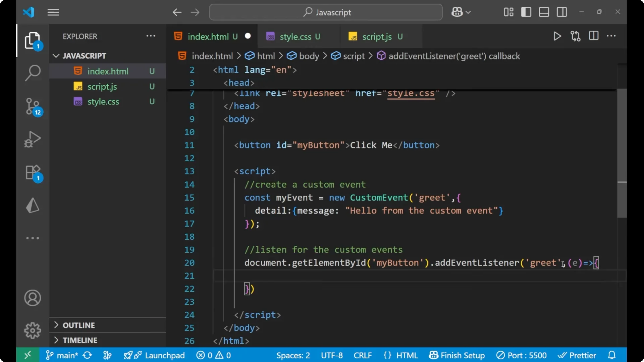Open the Accounts icon

33,298
